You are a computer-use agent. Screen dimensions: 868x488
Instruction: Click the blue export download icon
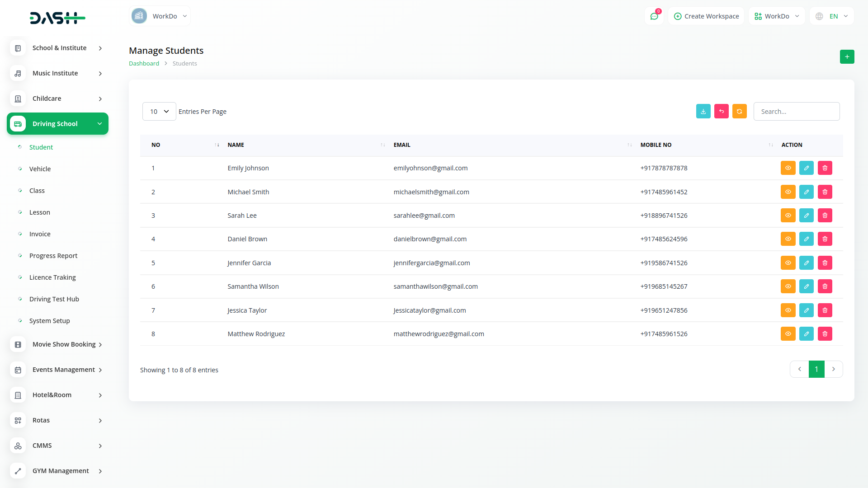703,112
